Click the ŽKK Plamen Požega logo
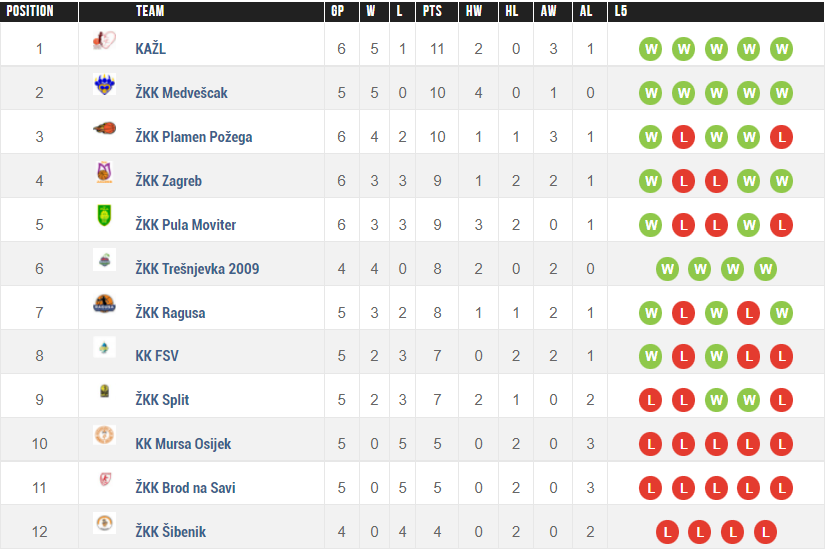This screenshot has height=549, width=826. pyautogui.click(x=104, y=129)
